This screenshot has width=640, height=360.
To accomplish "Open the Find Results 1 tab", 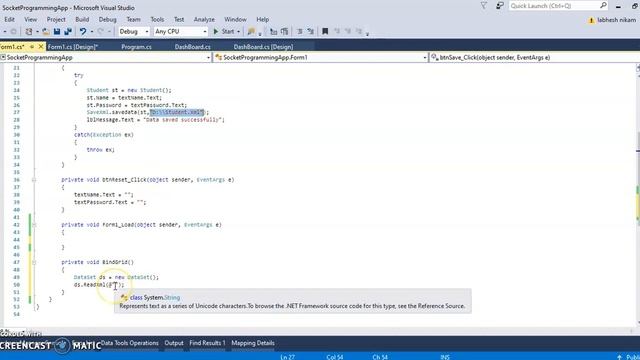I will (207, 343).
